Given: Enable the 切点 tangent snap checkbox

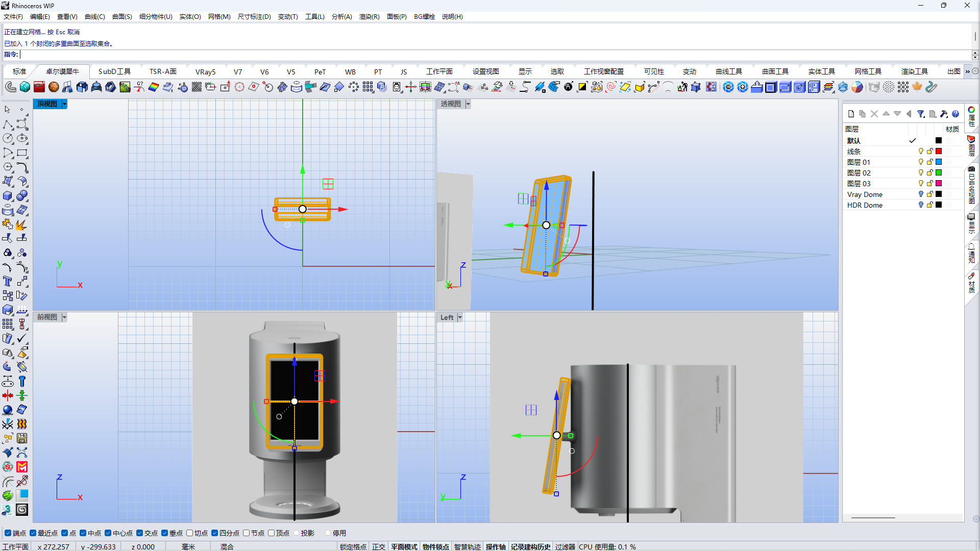Looking at the screenshot, I should click(x=190, y=533).
